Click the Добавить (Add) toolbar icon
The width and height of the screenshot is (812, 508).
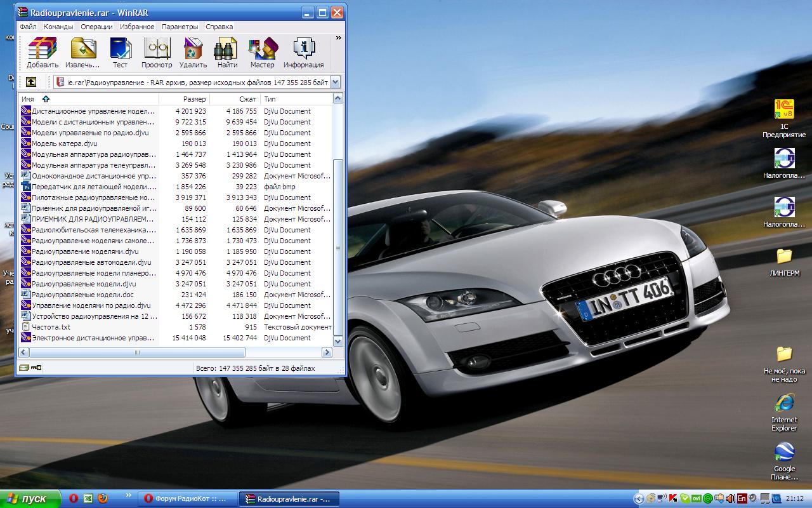click(43, 51)
